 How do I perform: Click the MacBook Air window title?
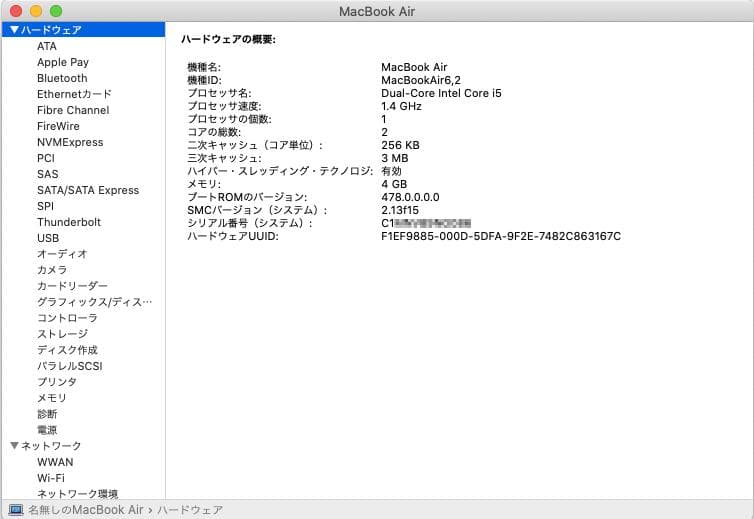coord(377,11)
